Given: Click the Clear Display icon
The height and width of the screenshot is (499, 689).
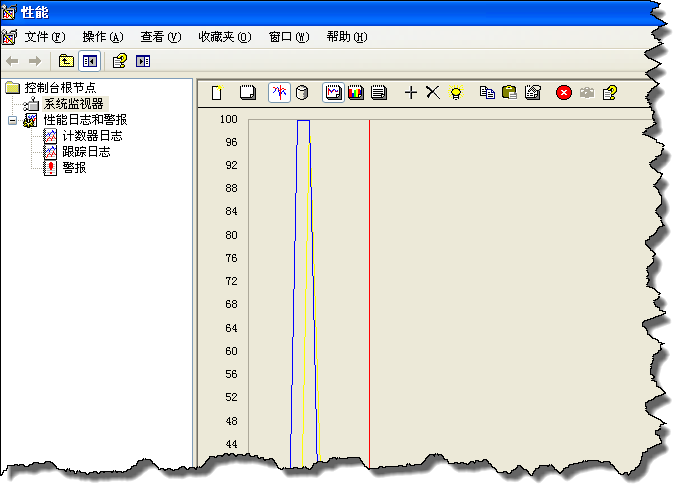Looking at the screenshot, I should [248, 93].
